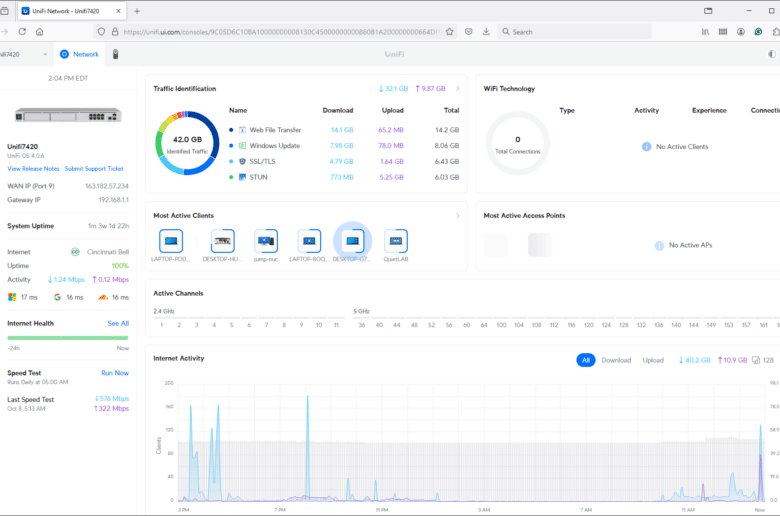Click the 14.1 GB download value
The height and width of the screenshot is (516, 780).
342,130
